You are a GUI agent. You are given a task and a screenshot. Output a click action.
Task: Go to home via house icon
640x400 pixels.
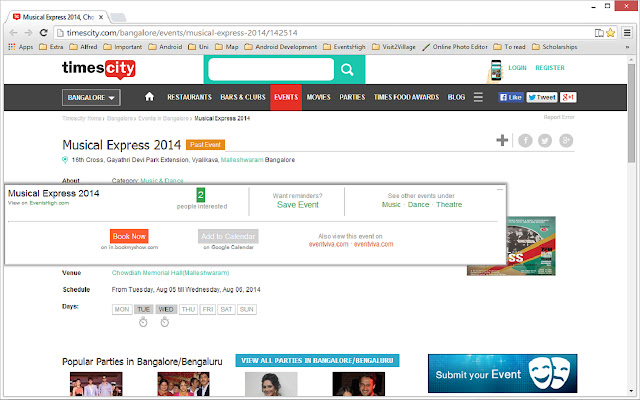(x=149, y=97)
